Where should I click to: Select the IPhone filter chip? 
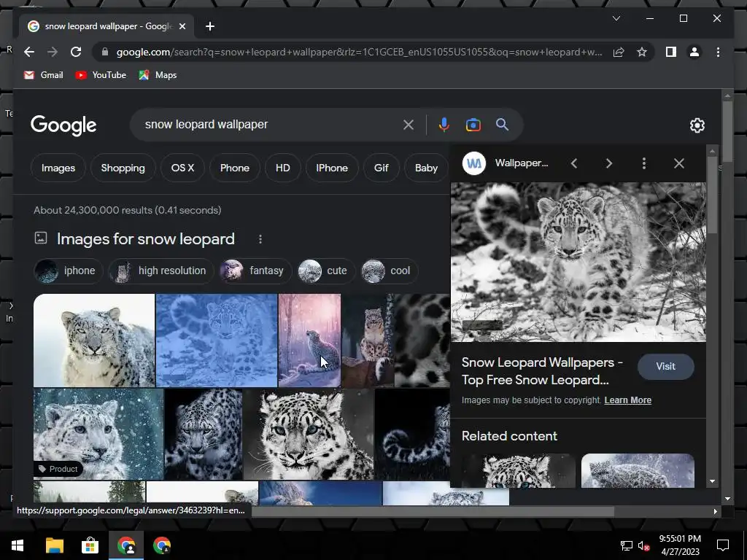click(332, 168)
